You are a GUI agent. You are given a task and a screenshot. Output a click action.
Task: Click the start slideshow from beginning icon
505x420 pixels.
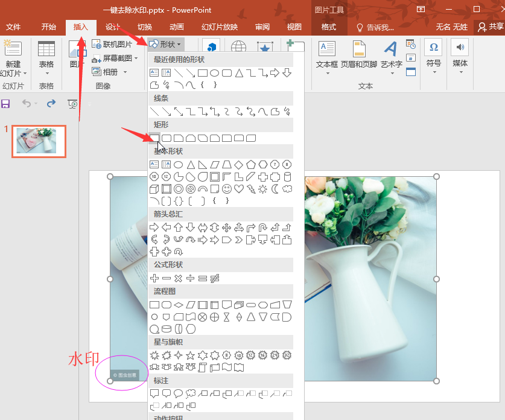tap(72, 104)
